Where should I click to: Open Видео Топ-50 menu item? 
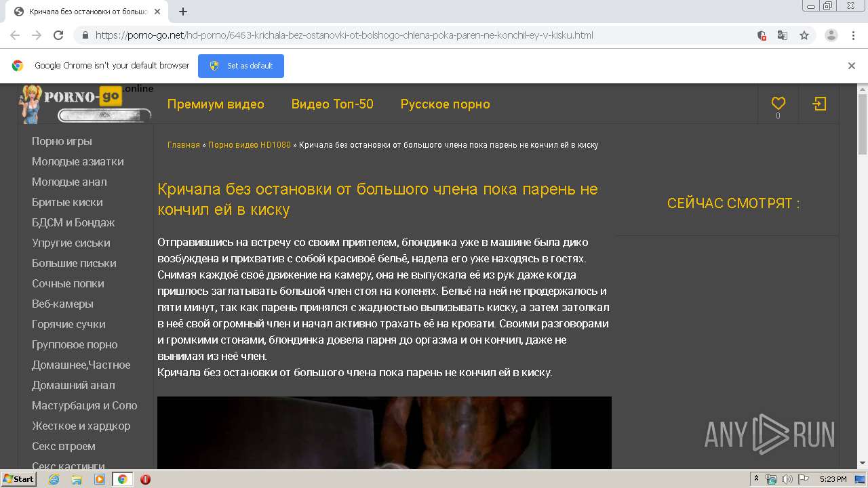[332, 104]
